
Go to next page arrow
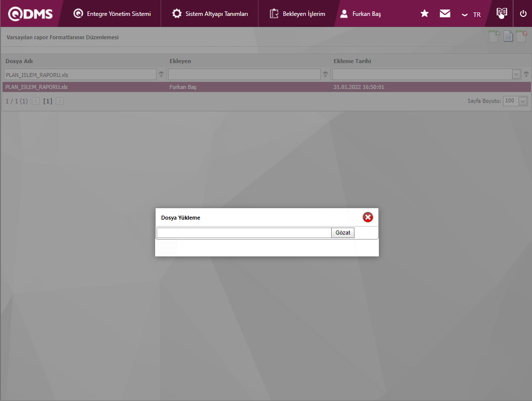[x=60, y=101]
